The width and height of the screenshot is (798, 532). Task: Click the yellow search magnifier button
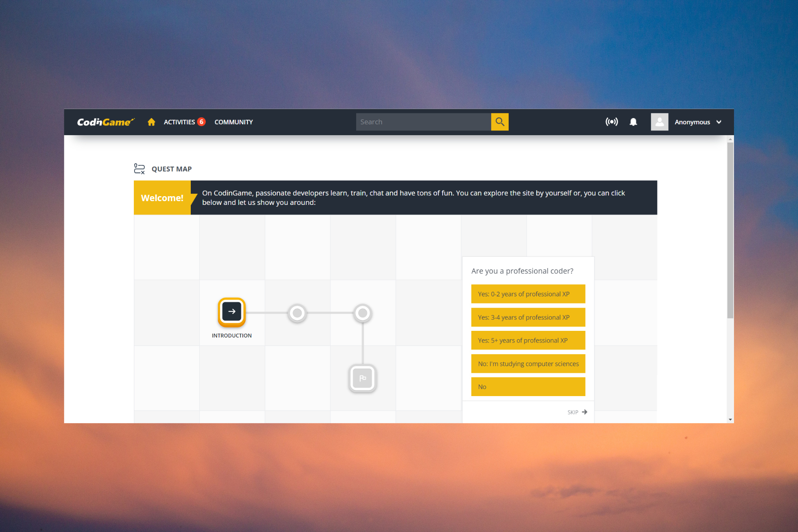[500, 122]
